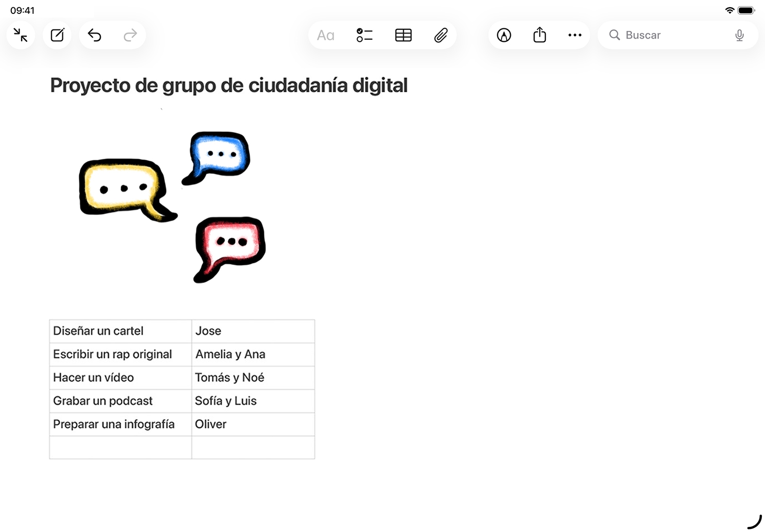The width and height of the screenshot is (765, 532).
Task: Insert a checklist into the note
Action: (364, 35)
